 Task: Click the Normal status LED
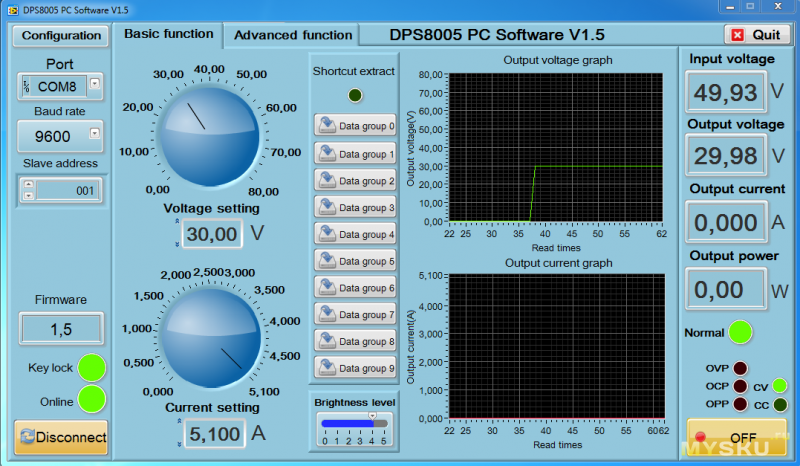[x=740, y=332]
